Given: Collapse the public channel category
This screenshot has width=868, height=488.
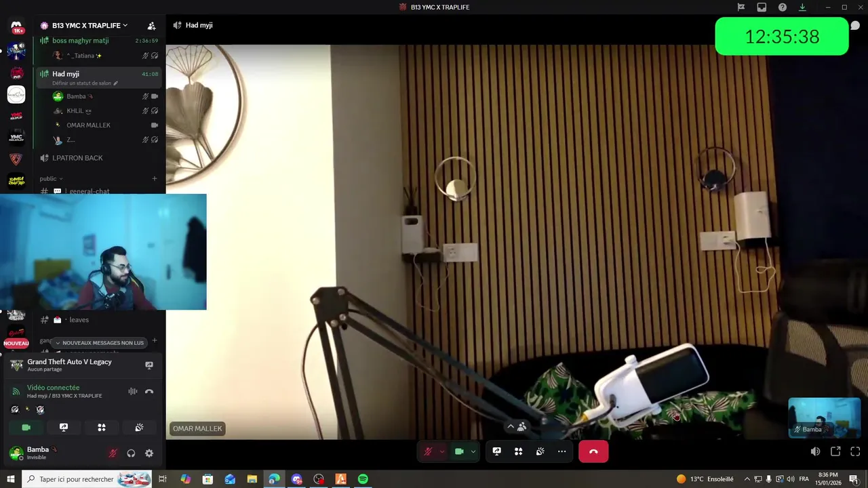Looking at the screenshot, I should (51, 179).
